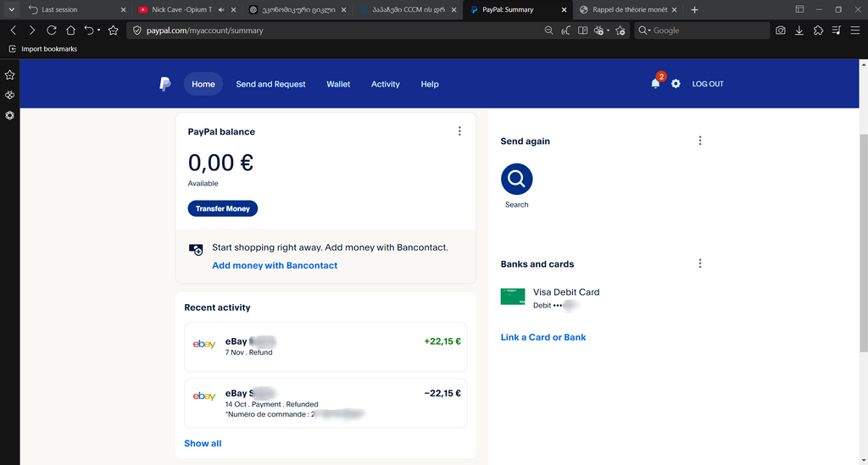
Task: Close the PayPal Summary tab
Action: pos(564,9)
